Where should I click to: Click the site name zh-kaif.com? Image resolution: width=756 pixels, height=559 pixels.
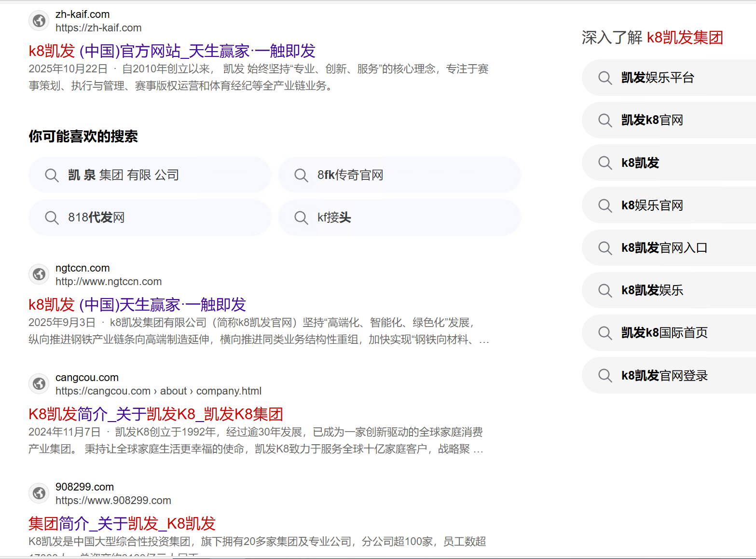coord(82,14)
